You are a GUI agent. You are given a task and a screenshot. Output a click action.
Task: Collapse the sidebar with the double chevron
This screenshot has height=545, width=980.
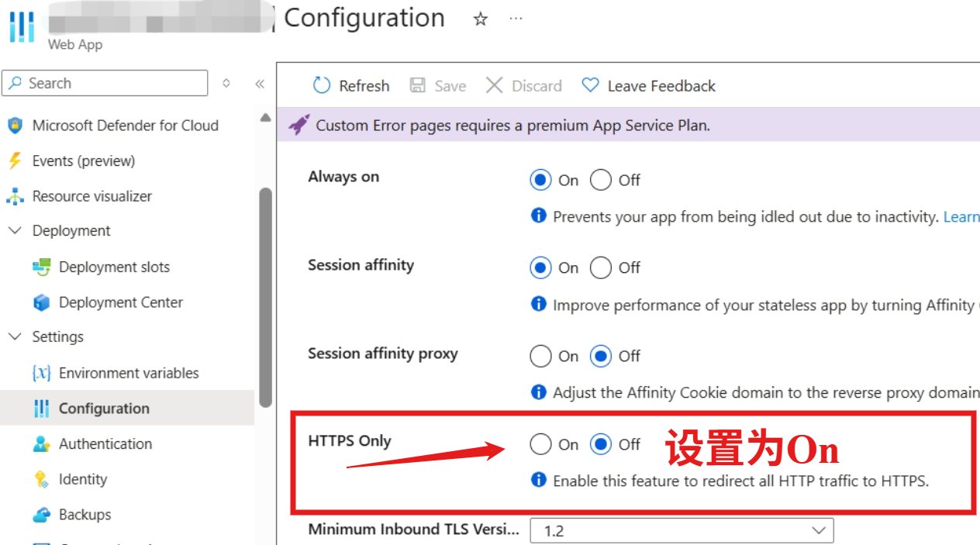click(260, 84)
